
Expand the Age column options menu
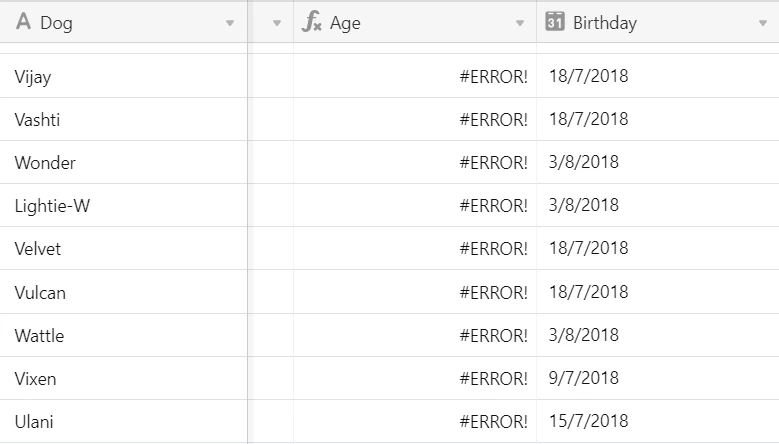point(520,23)
